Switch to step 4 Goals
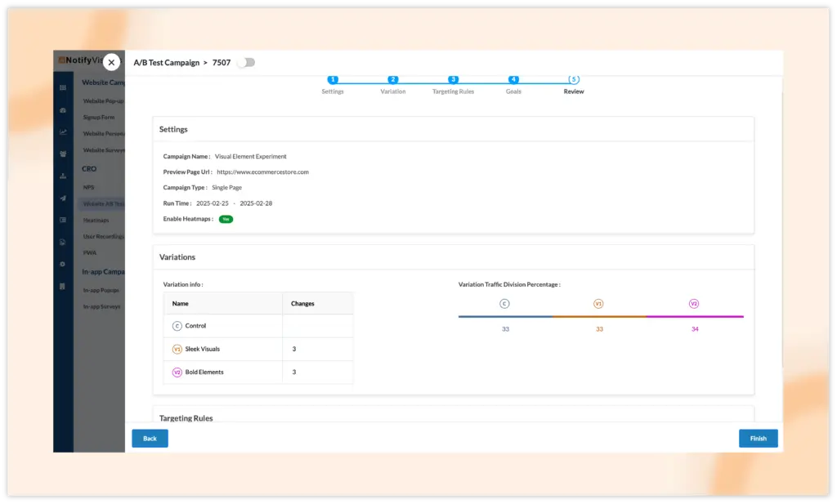Image resolution: width=837 pixels, height=504 pixels. (x=513, y=80)
